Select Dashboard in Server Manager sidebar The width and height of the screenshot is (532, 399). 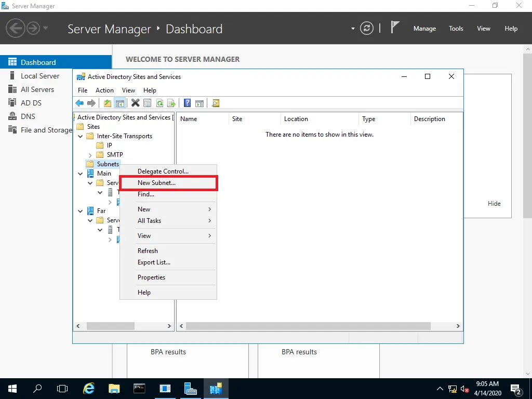pos(56,62)
